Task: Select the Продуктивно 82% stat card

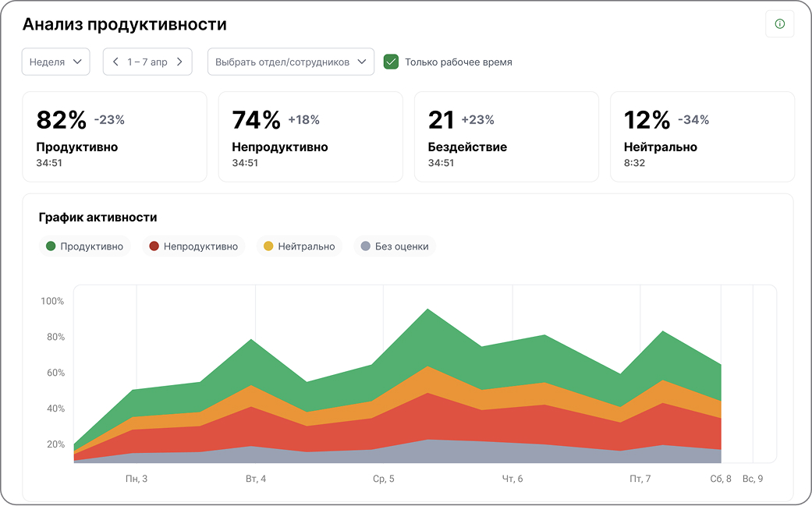Action: pyautogui.click(x=115, y=136)
